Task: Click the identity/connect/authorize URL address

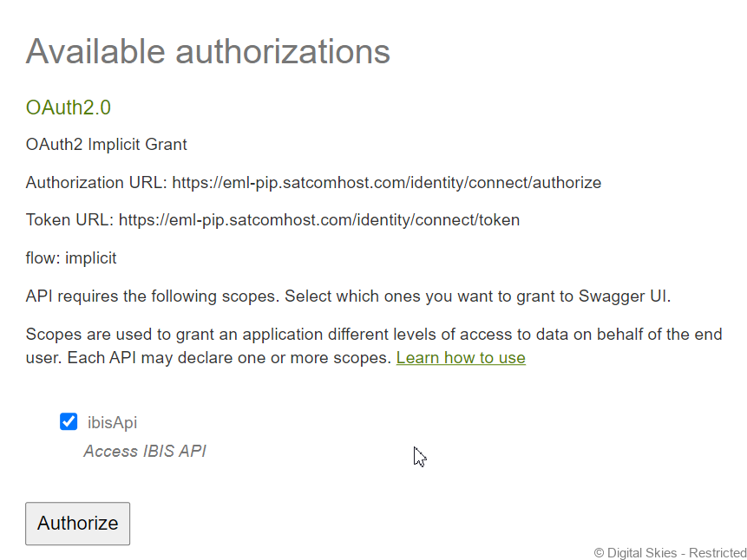Action: 386,183
